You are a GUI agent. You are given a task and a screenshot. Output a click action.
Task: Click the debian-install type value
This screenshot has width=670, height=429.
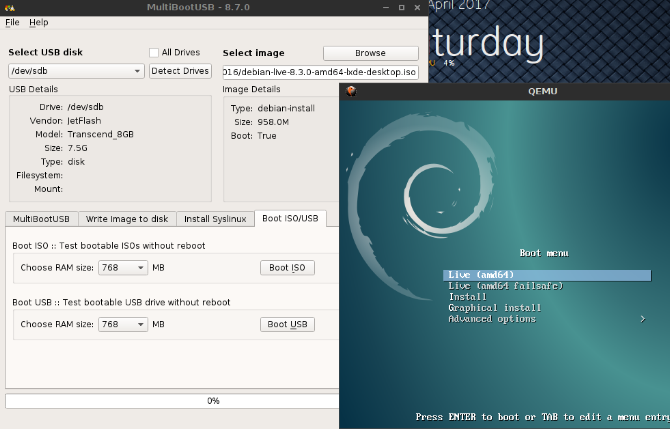tap(286, 108)
